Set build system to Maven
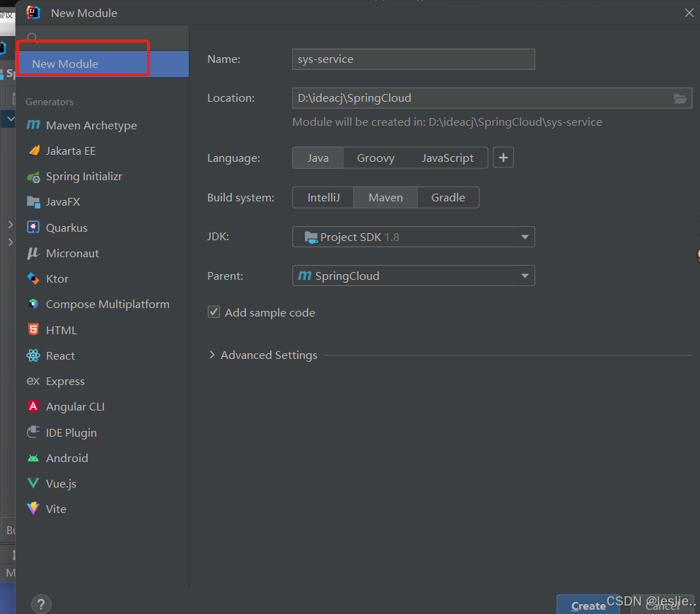Image resolution: width=700 pixels, height=614 pixels. (x=386, y=197)
